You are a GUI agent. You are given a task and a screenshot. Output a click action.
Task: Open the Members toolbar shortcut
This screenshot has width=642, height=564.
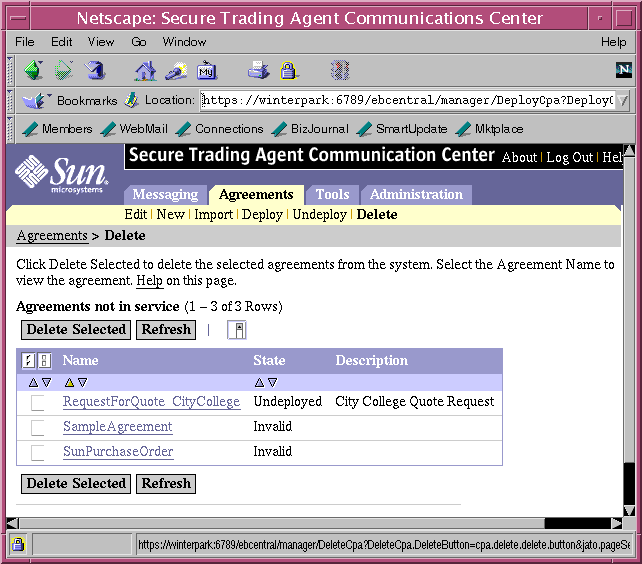pyautogui.click(x=57, y=129)
